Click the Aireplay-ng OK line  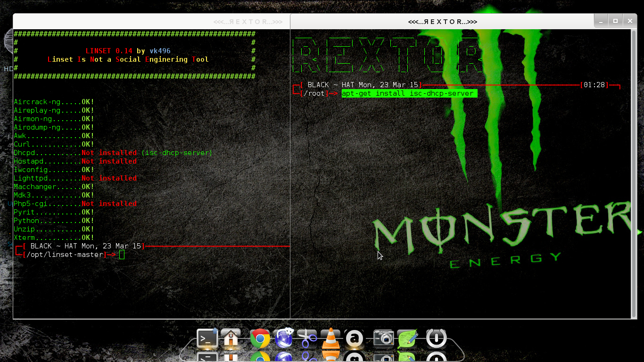click(54, 110)
